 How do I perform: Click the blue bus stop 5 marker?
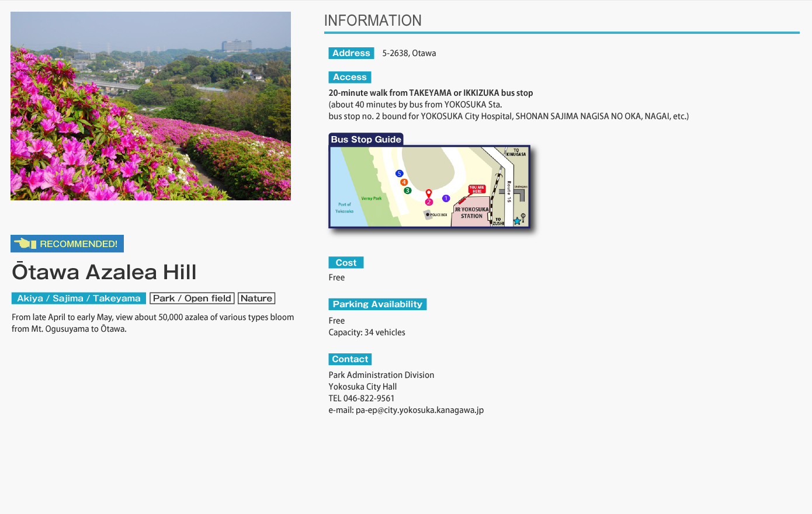(399, 173)
